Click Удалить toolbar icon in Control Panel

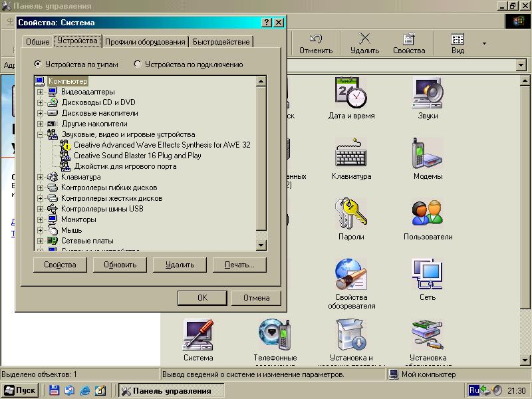(x=364, y=43)
